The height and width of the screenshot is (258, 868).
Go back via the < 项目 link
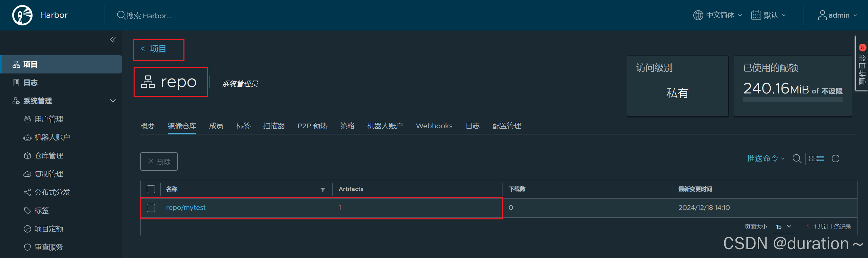pos(154,49)
